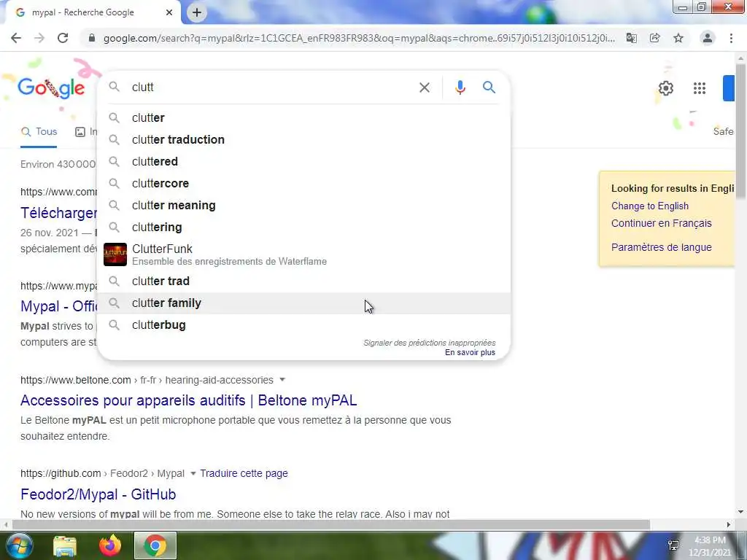Open File Explorer from taskbar

click(x=65, y=546)
